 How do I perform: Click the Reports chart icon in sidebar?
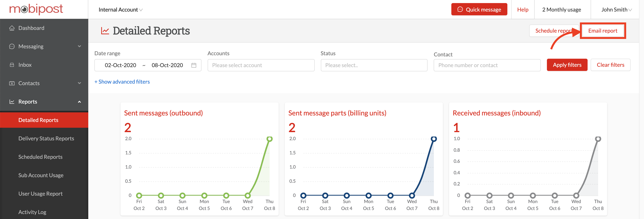[12, 102]
